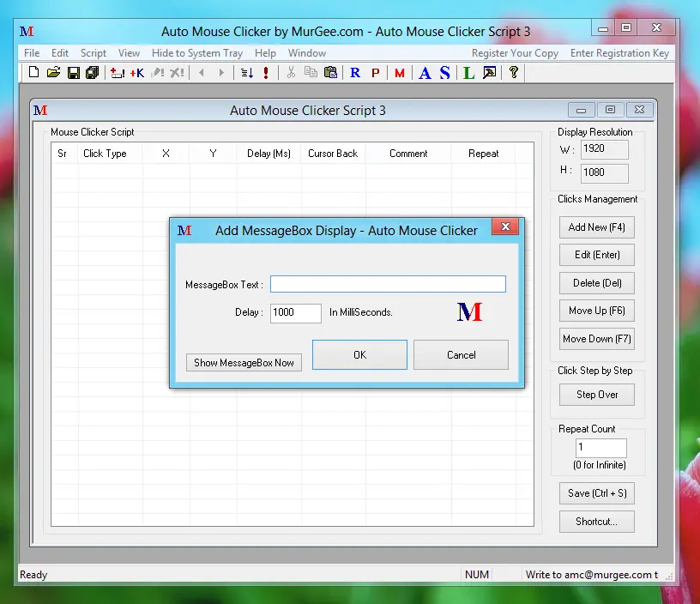Click the yellow question mark help icon
700x604 pixels.
coord(514,73)
